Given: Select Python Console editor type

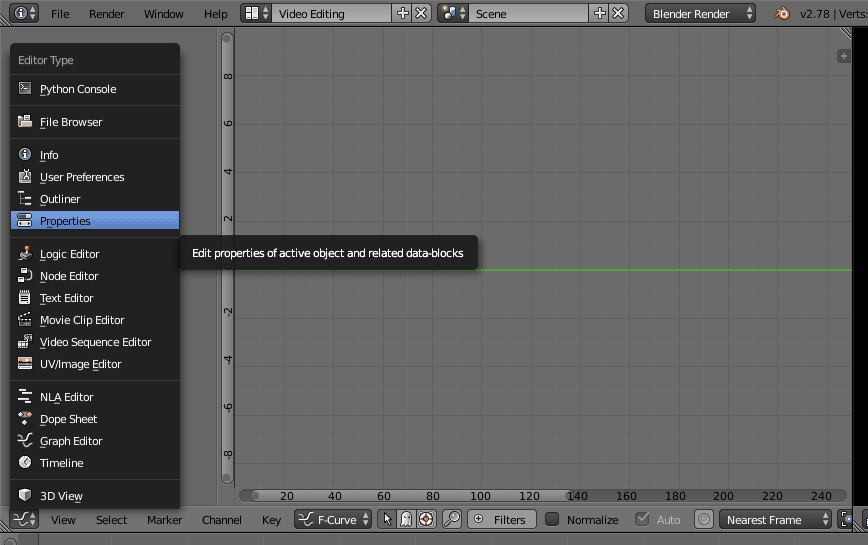Looking at the screenshot, I should [x=78, y=89].
